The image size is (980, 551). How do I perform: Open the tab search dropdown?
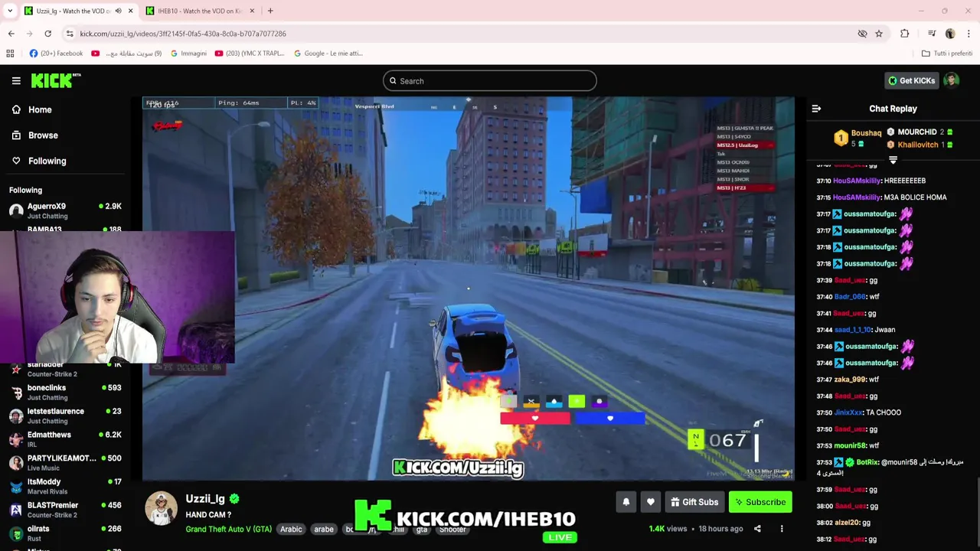pos(10,11)
